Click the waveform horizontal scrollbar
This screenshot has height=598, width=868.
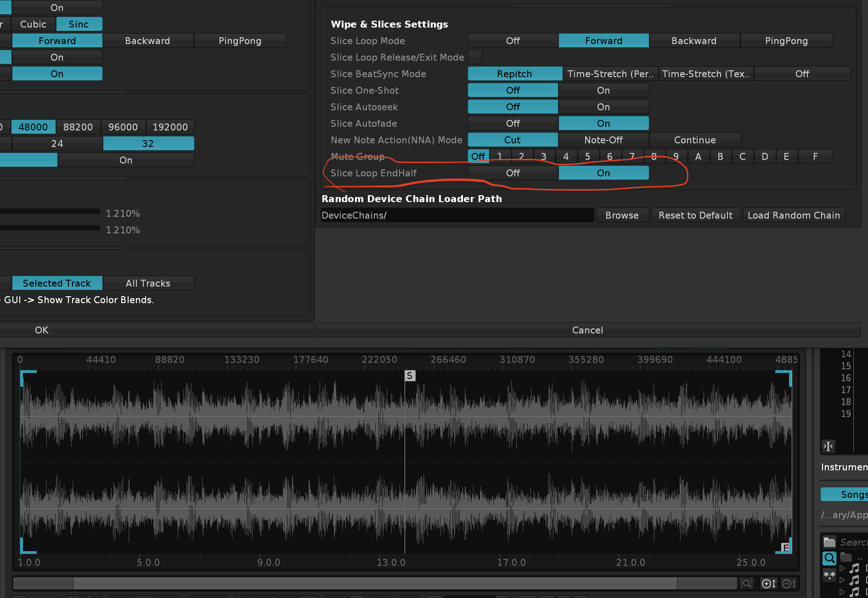(x=375, y=583)
